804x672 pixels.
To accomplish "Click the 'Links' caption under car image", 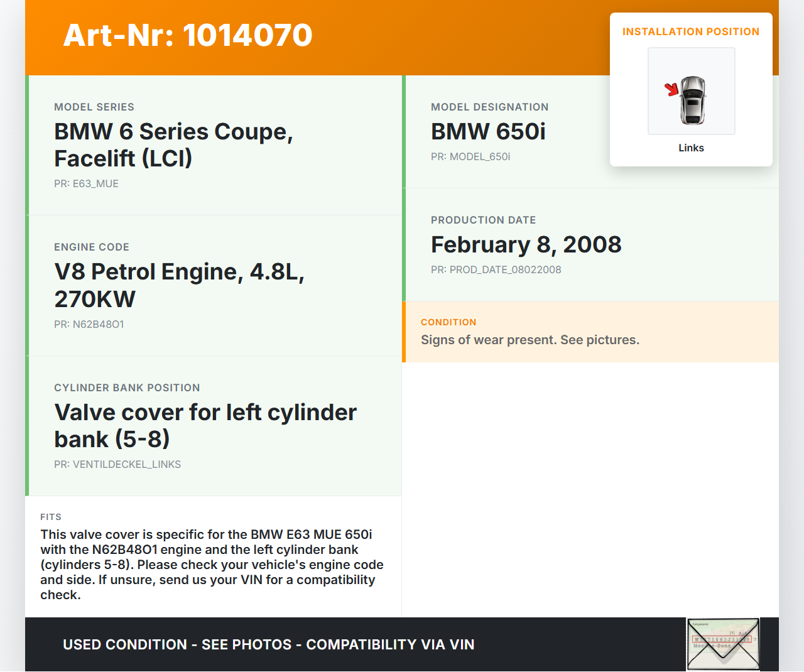I will coord(691,148).
